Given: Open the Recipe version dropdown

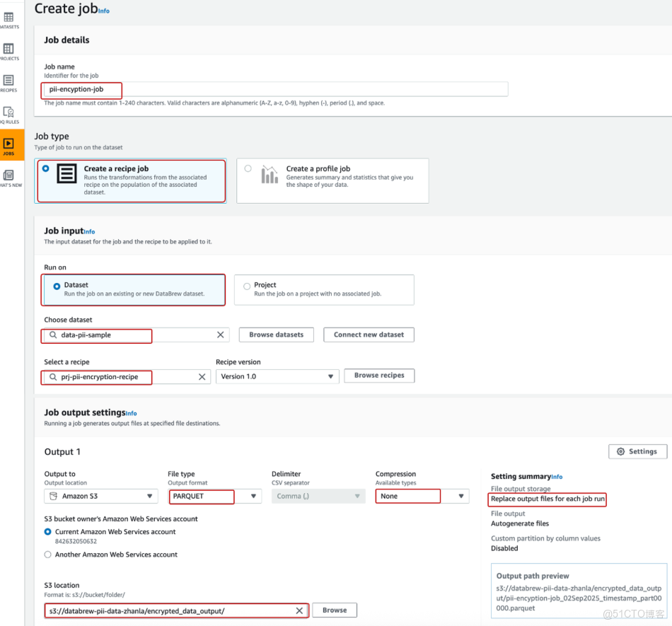Looking at the screenshot, I should (277, 376).
